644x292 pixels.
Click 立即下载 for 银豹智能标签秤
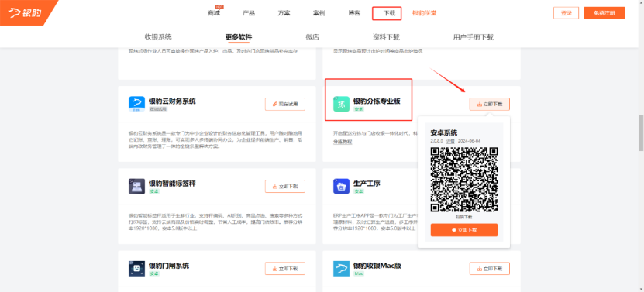point(285,187)
